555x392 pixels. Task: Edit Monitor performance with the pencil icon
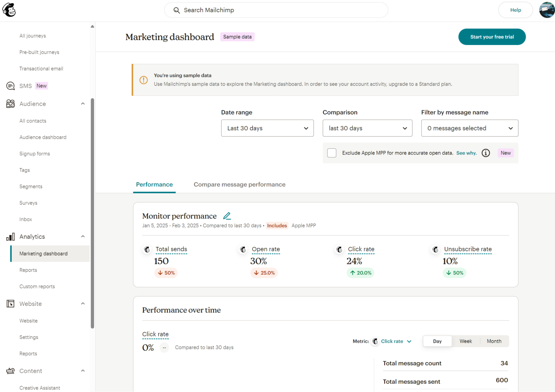tap(227, 216)
